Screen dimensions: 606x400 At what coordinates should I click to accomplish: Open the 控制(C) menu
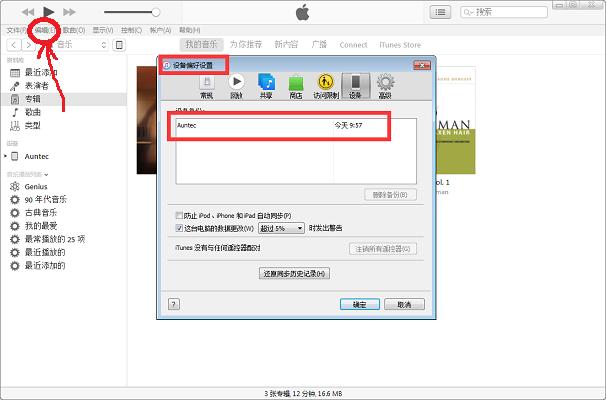click(x=131, y=30)
